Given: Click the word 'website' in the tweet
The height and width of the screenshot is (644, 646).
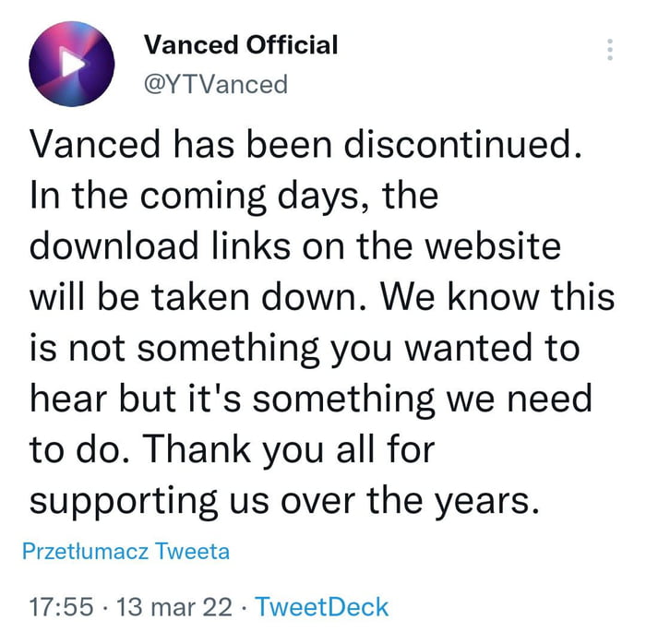Looking at the screenshot, I should coord(499,247).
